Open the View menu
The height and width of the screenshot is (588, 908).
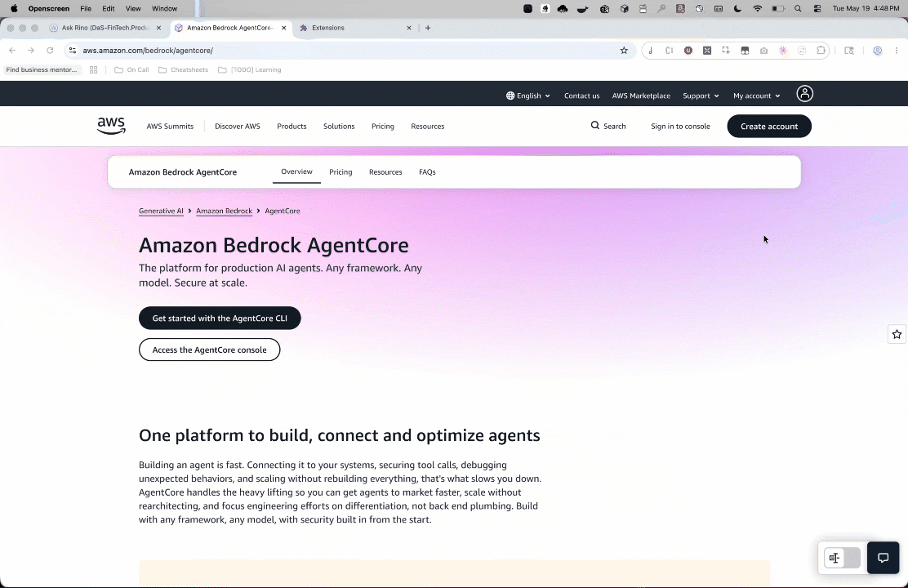pyautogui.click(x=133, y=9)
